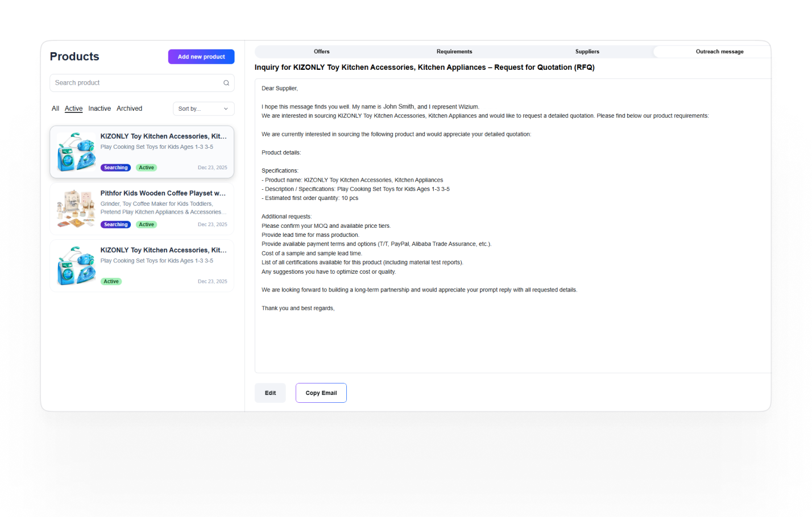Select the All filter tab
The width and height of the screenshot is (812, 517).
tap(55, 109)
